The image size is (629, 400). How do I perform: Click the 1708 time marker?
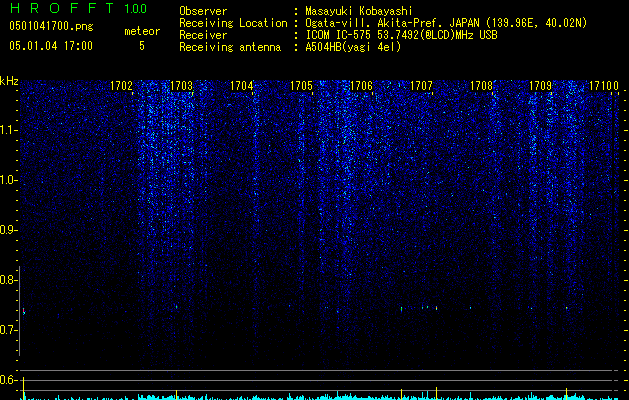pos(481,86)
